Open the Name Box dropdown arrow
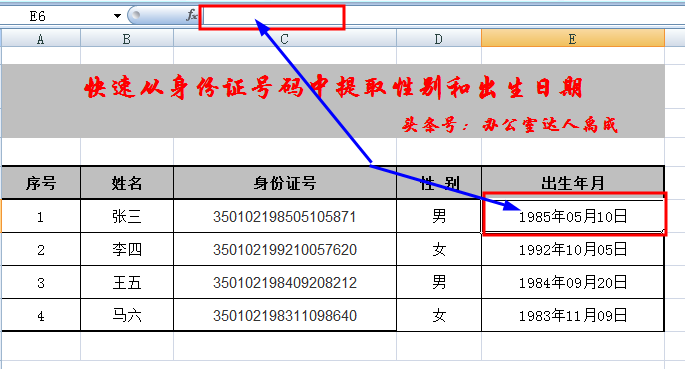Viewport: 685px width, 369px height. point(117,16)
